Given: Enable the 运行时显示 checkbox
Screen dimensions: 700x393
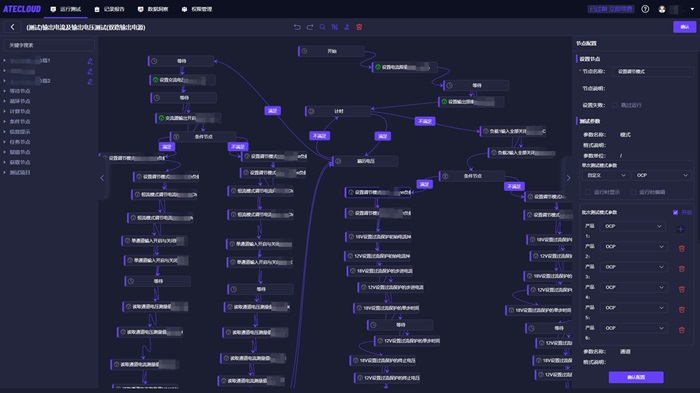Looking at the screenshot, I should click(x=588, y=192).
